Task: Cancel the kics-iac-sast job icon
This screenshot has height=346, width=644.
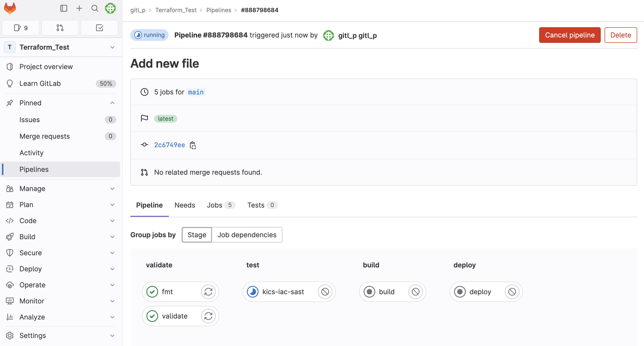Action: pos(325,291)
